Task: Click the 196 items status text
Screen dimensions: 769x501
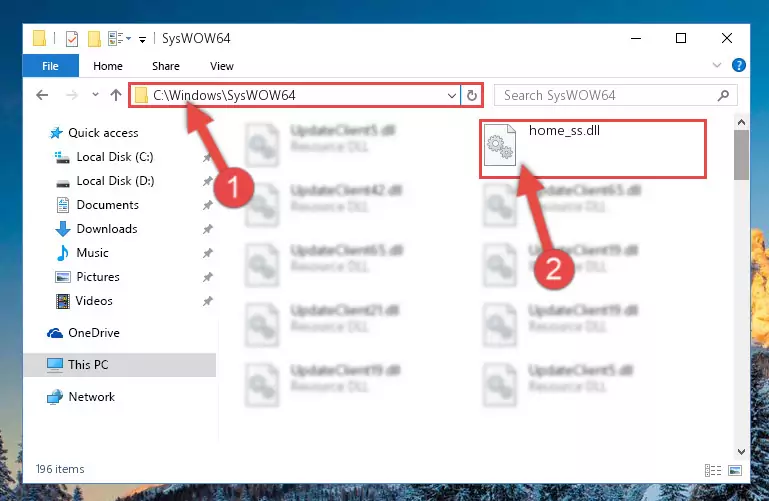Action: click(x=60, y=469)
